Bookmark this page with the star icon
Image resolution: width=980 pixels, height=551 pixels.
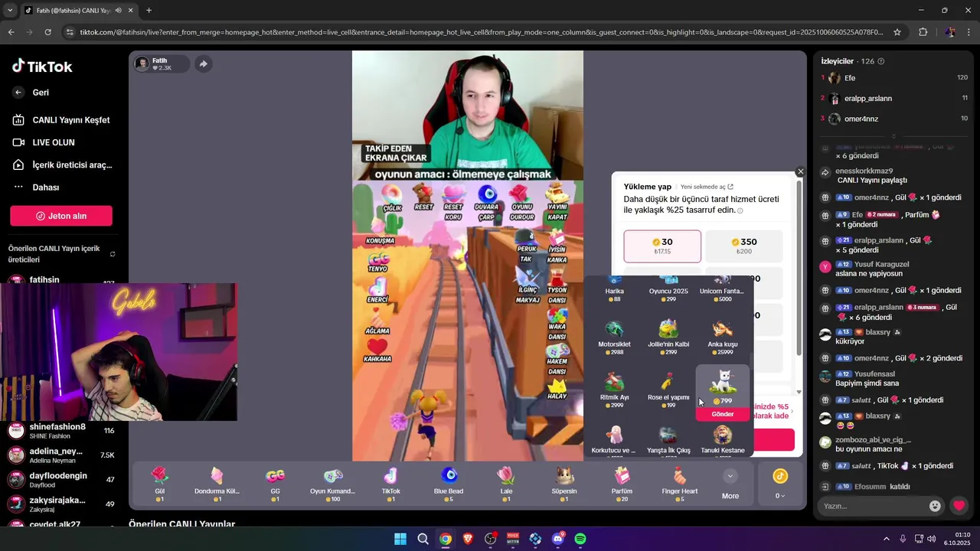pyautogui.click(x=897, y=32)
